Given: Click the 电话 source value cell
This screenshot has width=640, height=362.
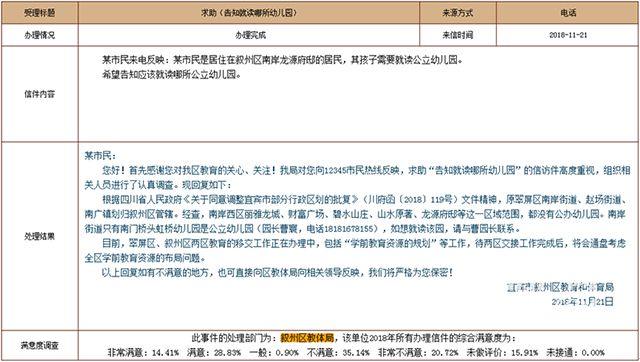Looking at the screenshot, I should [x=568, y=13].
